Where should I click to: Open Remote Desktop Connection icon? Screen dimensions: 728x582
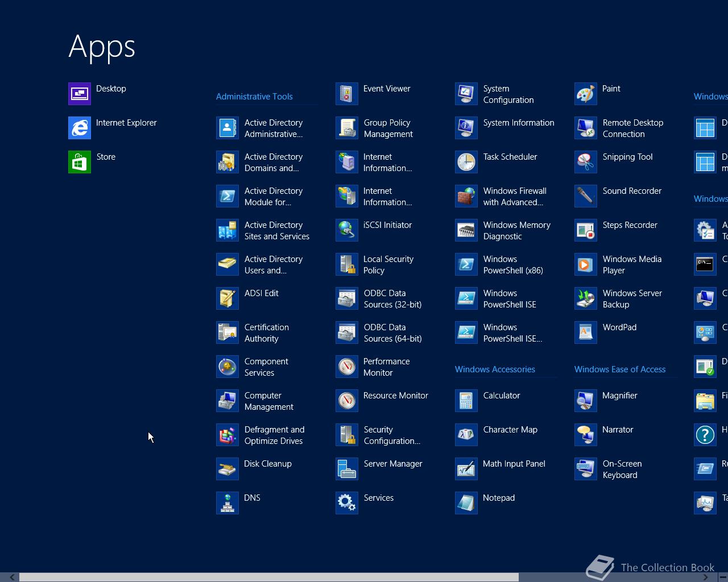[586, 128]
